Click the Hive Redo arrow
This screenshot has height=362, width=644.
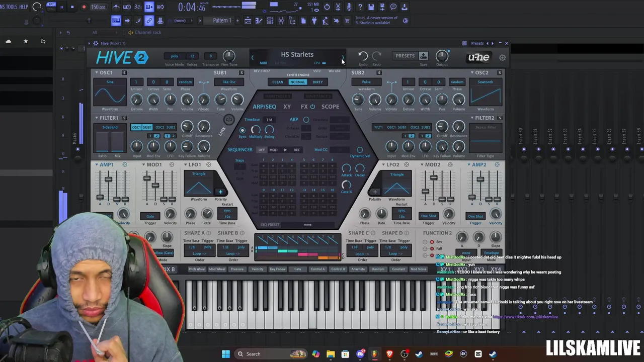pyautogui.click(x=376, y=56)
